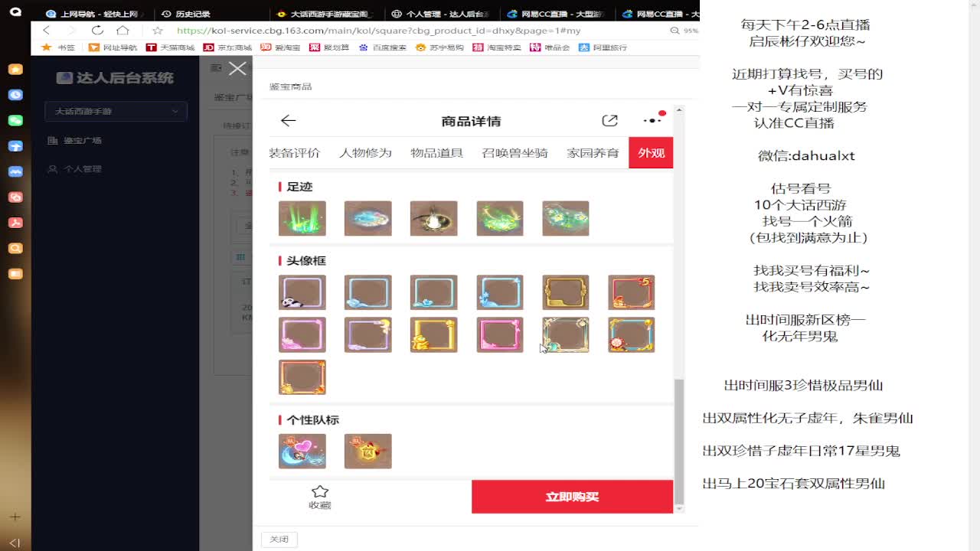Image resolution: width=980 pixels, height=551 pixels.
Task: Go back with the arrow in 商品详情 header
Action: tap(288, 121)
